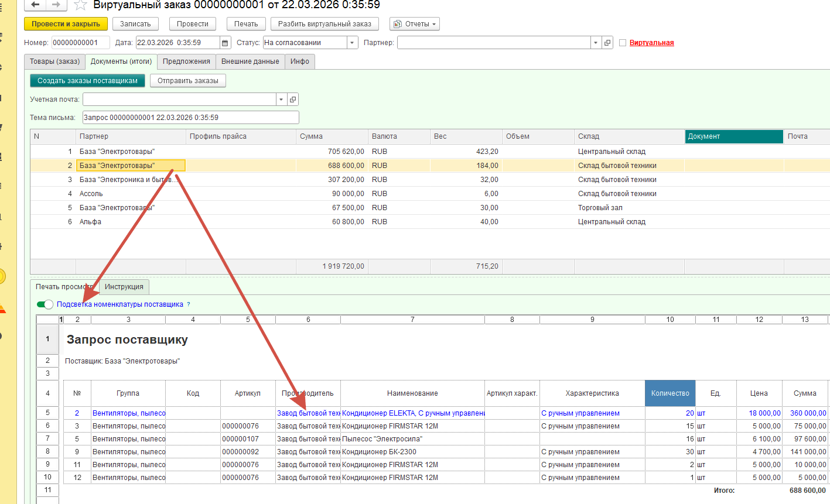
Task: Open Учетная почта record with the open-form icon
Action: (x=293, y=100)
